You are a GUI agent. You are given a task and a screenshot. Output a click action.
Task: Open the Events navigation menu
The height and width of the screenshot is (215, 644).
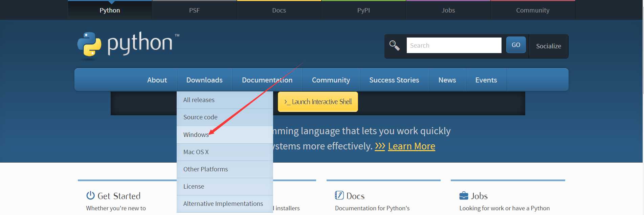486,80
